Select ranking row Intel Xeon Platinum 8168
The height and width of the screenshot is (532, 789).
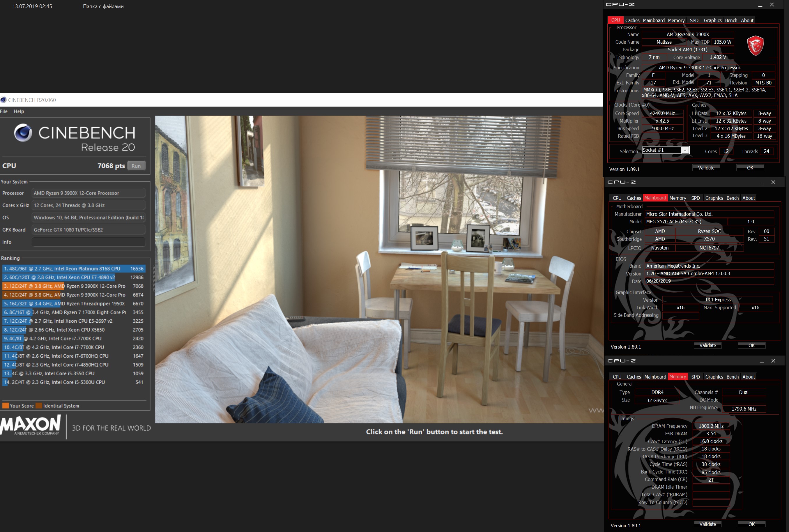tap(74, 268)
